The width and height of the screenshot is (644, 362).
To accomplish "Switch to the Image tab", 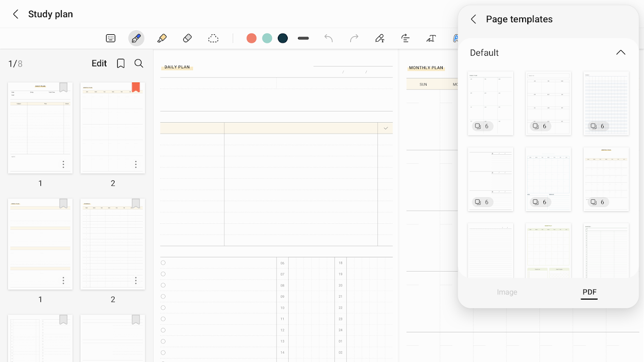I will pos(507,292).
